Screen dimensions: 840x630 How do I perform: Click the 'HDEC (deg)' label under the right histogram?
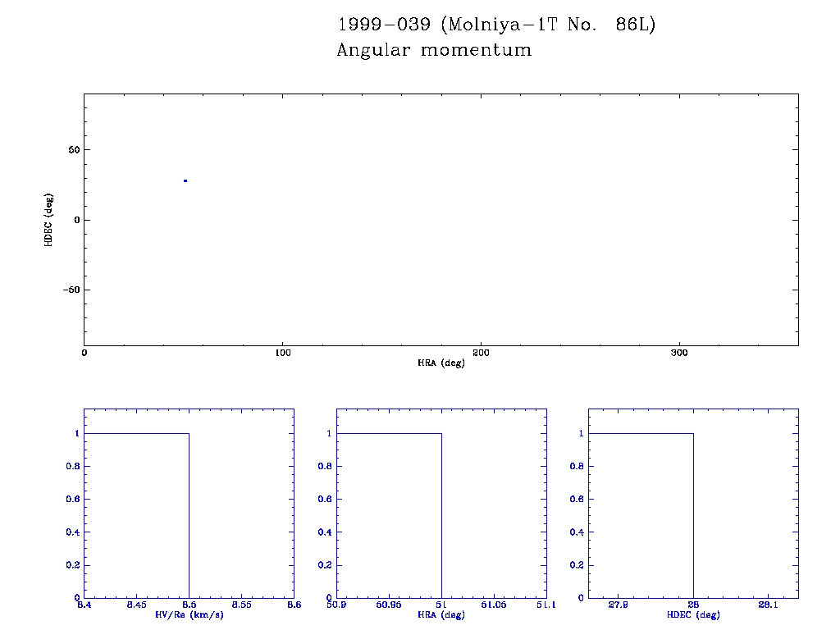[693, 614]
